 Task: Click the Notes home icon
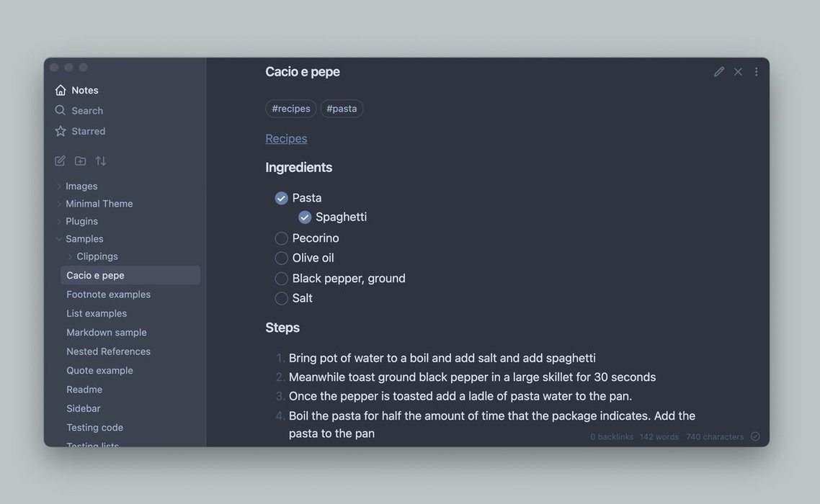pos(61,90)
